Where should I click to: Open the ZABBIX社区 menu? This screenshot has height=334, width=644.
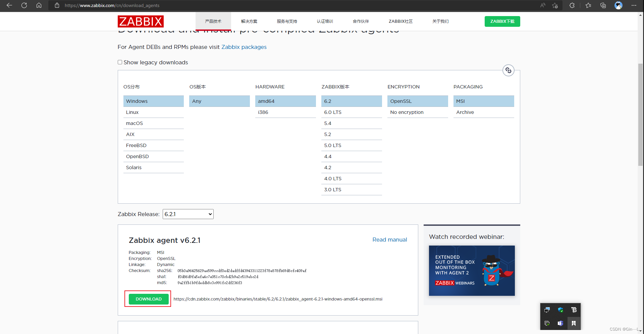[x=401, y=21]
